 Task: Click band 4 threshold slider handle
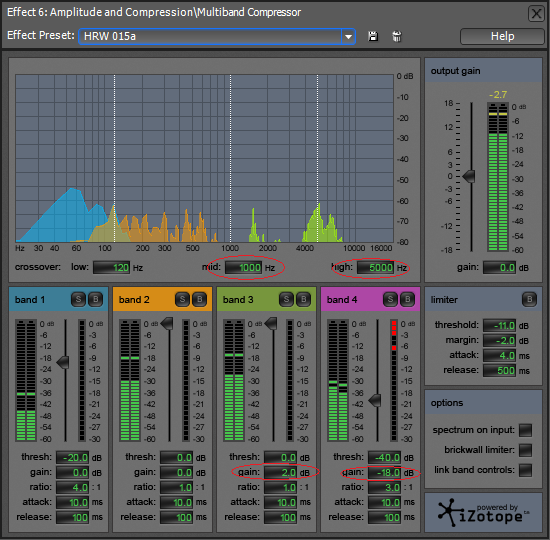375,400
